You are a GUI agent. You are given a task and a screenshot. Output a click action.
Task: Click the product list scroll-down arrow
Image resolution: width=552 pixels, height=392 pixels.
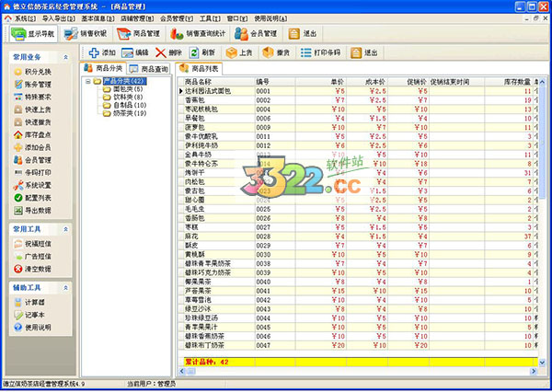(542, 362)
